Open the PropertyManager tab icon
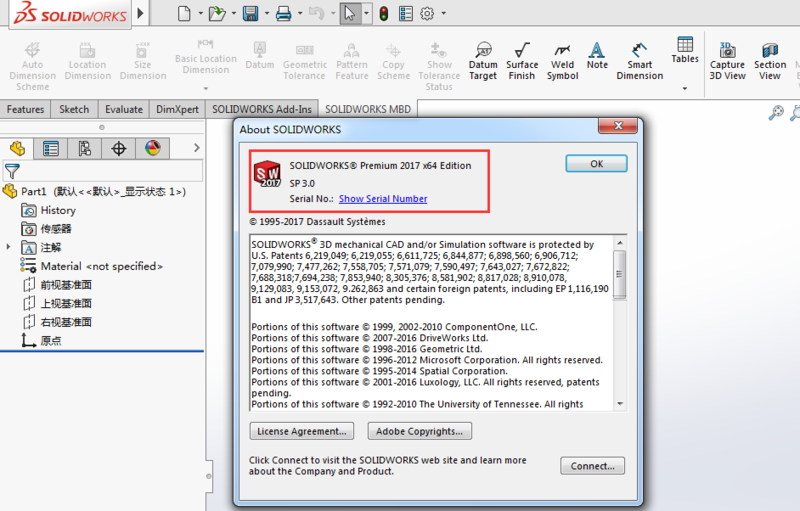 pyautogui.click(x=51, y=148)
